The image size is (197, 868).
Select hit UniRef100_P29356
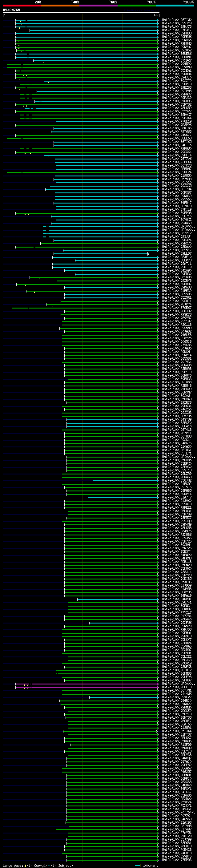click(177, 539)
